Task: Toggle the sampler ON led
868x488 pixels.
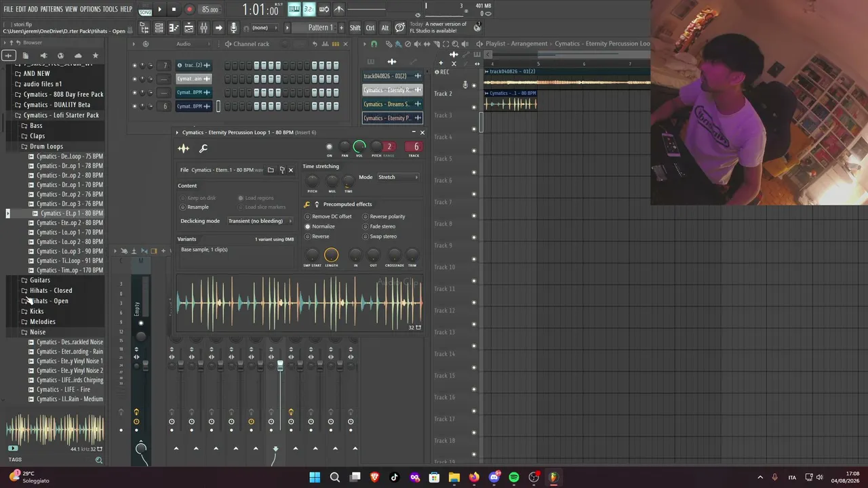Action: tap(330, 146)
